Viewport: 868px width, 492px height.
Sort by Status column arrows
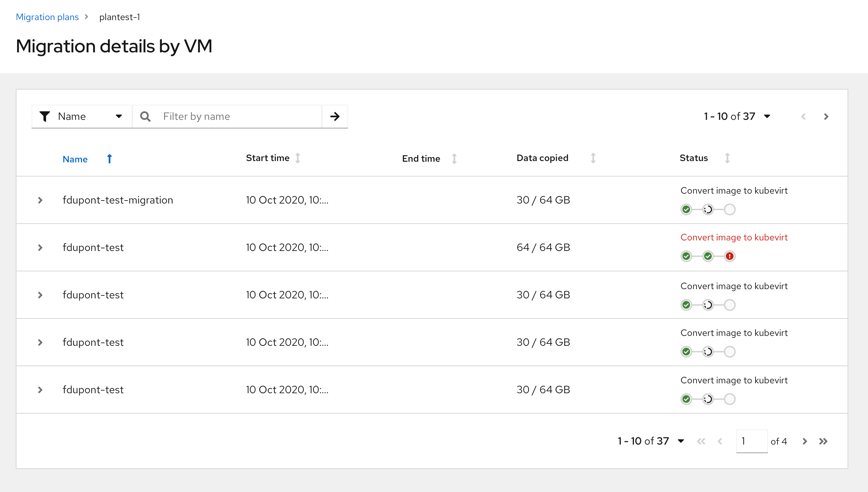click(x=727, y=158)
